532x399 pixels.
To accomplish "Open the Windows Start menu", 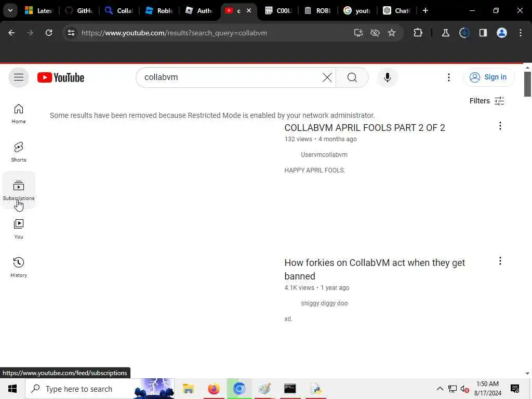I will 12,389.
